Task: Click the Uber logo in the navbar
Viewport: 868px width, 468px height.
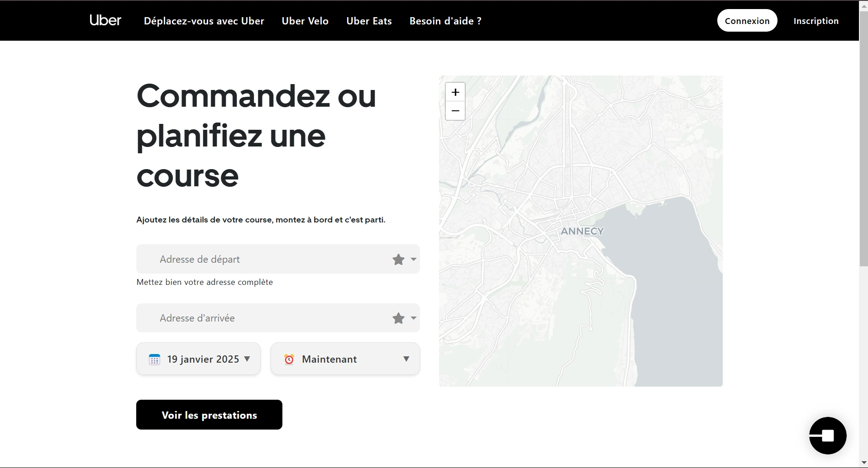Action: (x=105, y=20)
